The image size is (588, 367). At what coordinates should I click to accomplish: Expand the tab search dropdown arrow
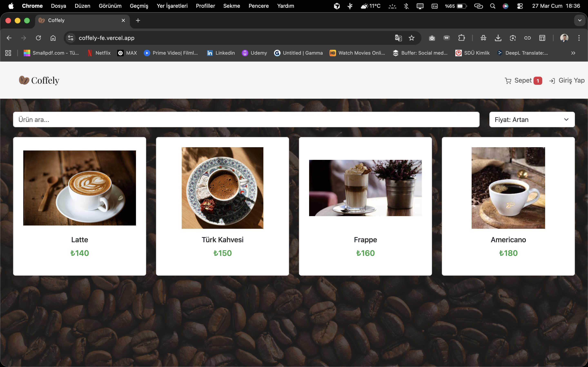[x=580, y=20]
